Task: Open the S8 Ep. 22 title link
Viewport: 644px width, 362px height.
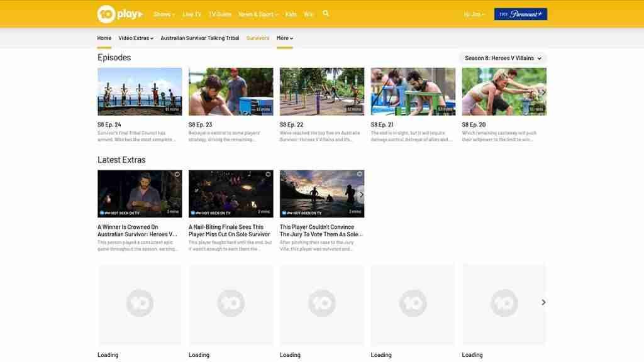Action: coord(292,124)
